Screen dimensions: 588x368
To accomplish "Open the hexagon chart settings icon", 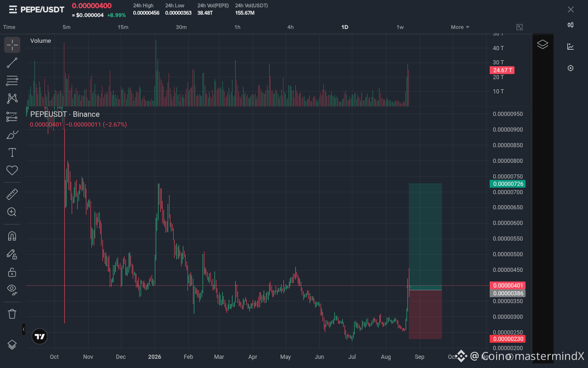I will (571, 68).
